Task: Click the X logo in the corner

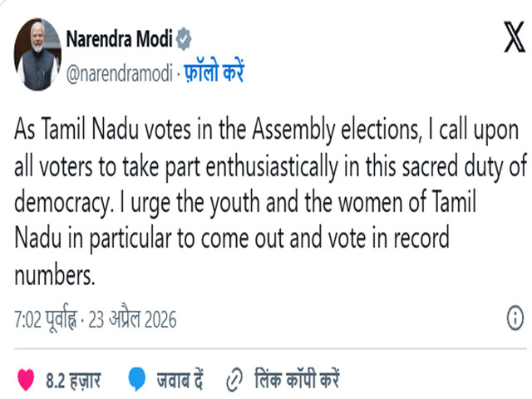Action: (514, 37)
